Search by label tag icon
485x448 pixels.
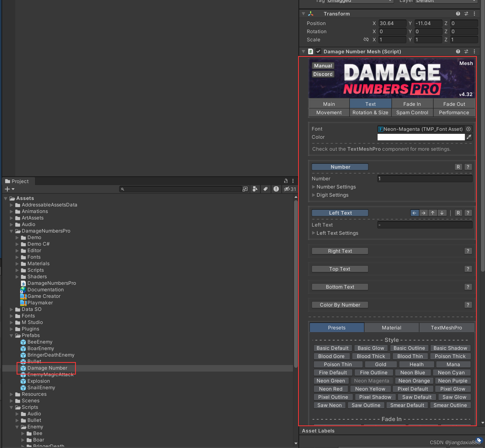(x=265, y=189)
